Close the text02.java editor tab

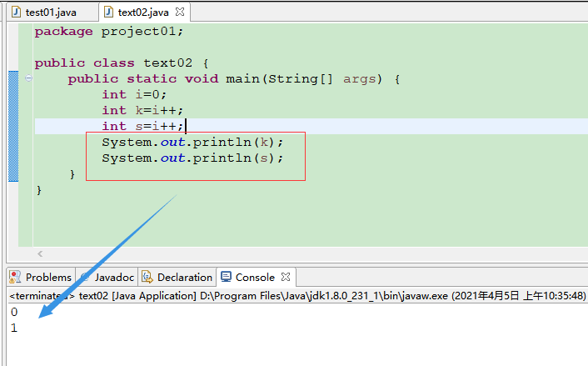tap(180, 12)
